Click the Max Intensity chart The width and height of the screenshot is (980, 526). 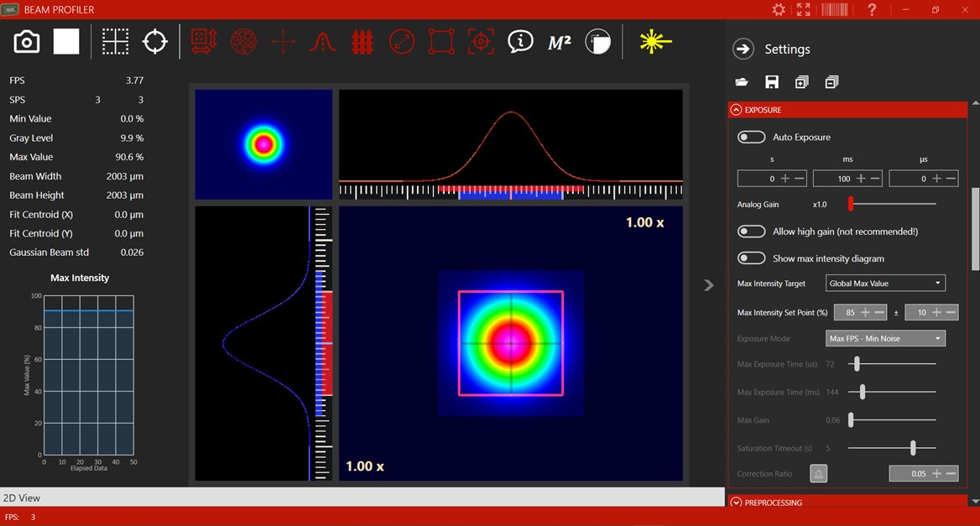[88, 375]
